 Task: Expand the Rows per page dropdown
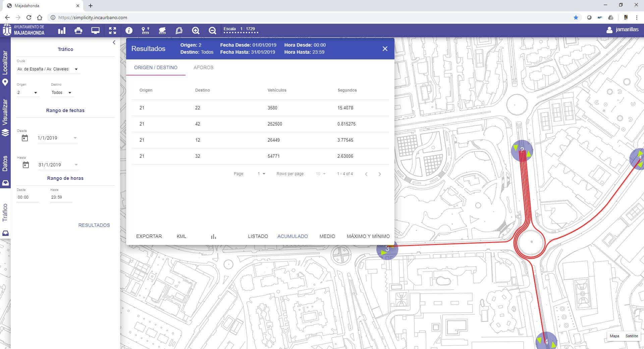(321, 174)
